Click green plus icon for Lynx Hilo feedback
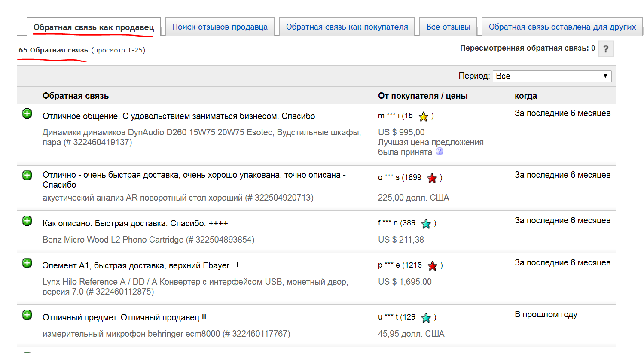This screenshot has height=353, width=644. pos(27,263)
